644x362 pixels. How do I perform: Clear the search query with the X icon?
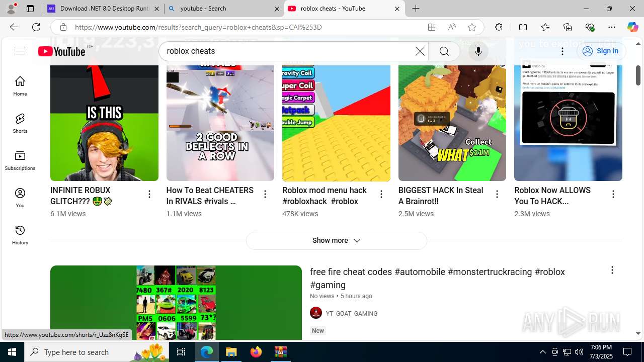tap(420, 51)
